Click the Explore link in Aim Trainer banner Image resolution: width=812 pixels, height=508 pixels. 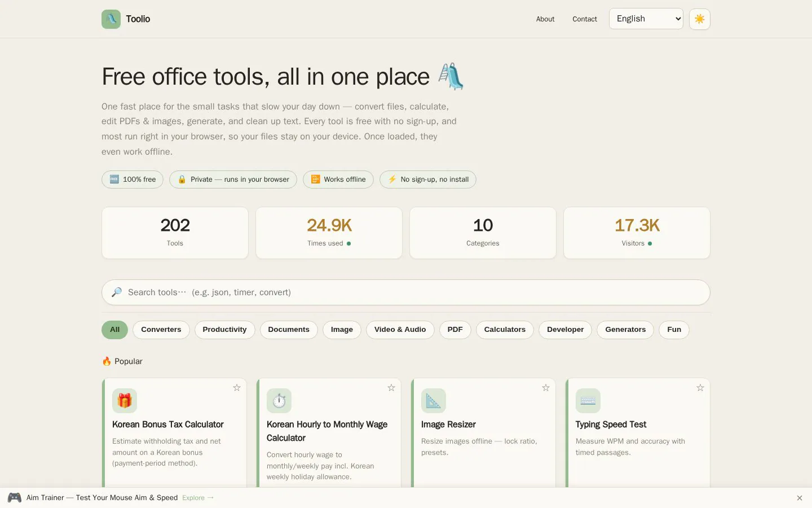tap(198, 498)
